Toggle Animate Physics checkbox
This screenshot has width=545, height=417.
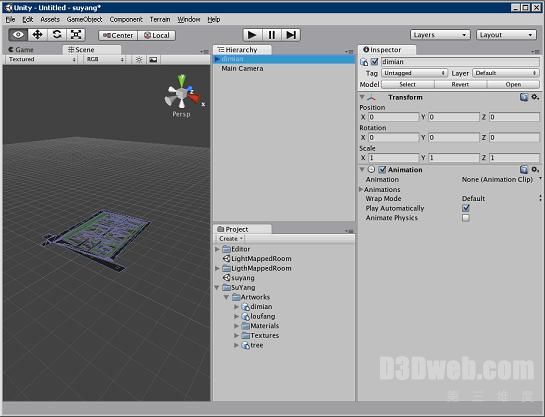click(x=466, y=218)
